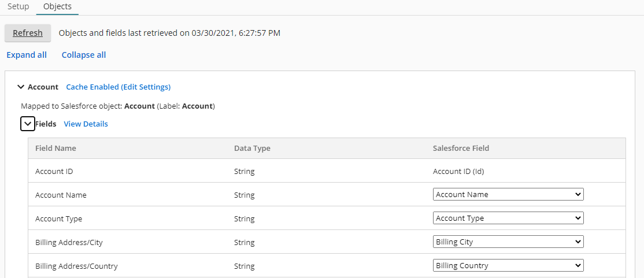
Task: Collapse the Account object chevron
Action: point(21,87)
